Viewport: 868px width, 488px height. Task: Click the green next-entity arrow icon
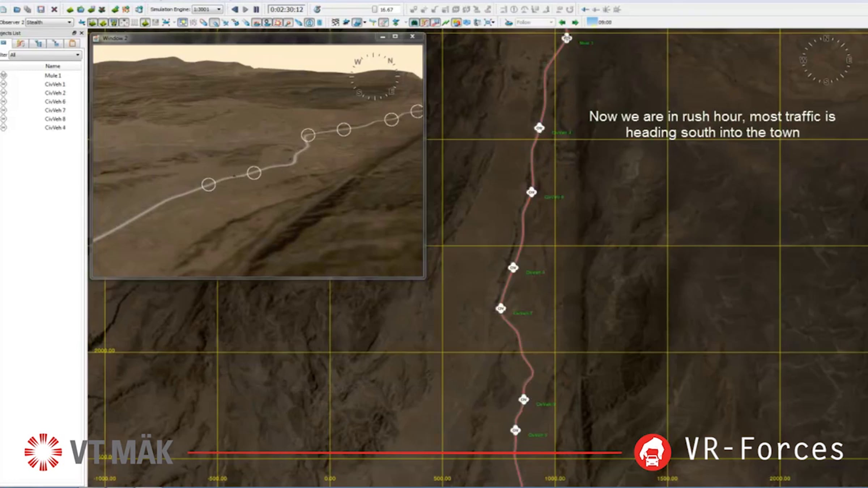[575, 22]
